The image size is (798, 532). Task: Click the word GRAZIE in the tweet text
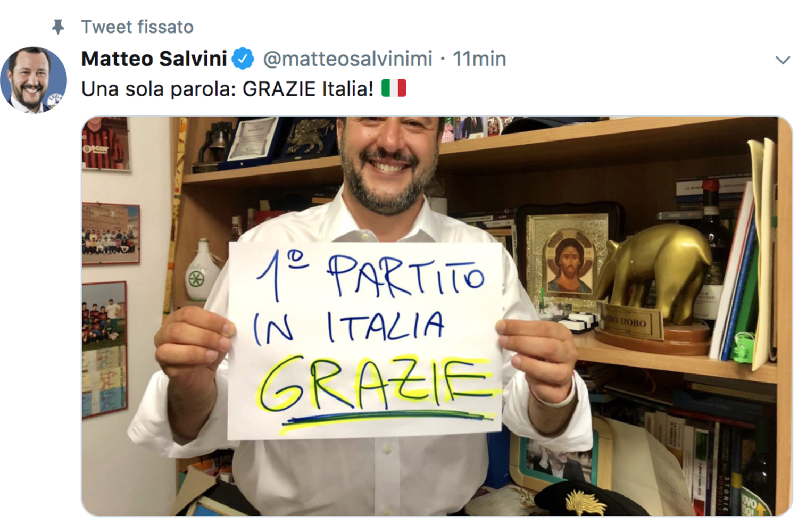coord(279,89)
